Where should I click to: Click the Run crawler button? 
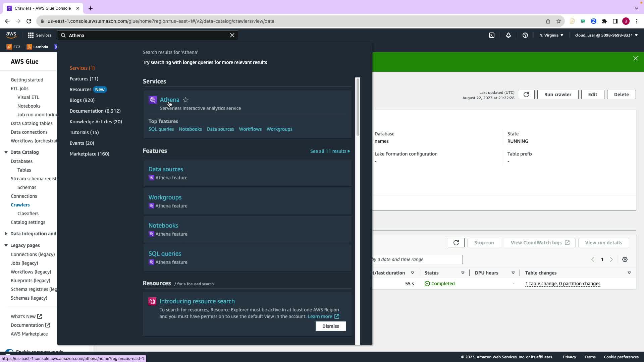557,95
